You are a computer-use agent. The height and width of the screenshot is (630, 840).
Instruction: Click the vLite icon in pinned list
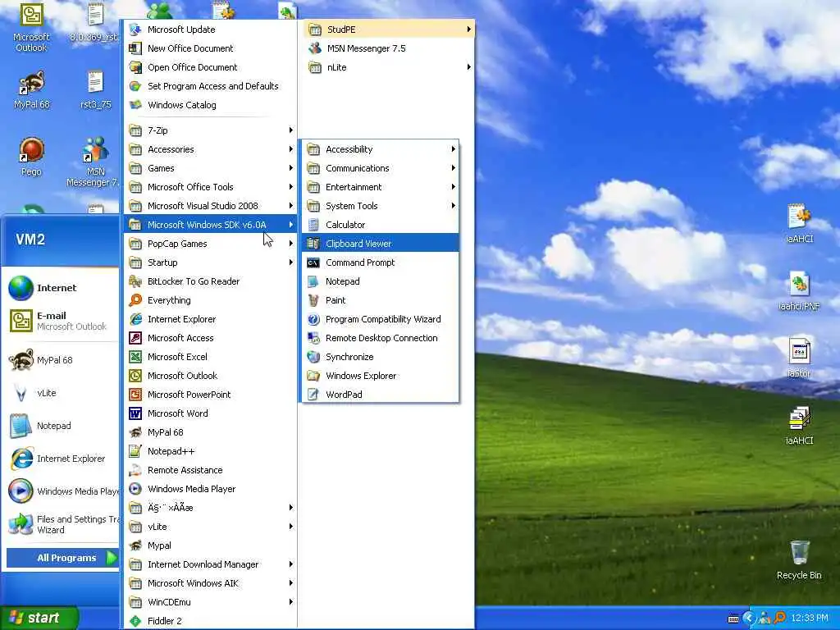21,393
